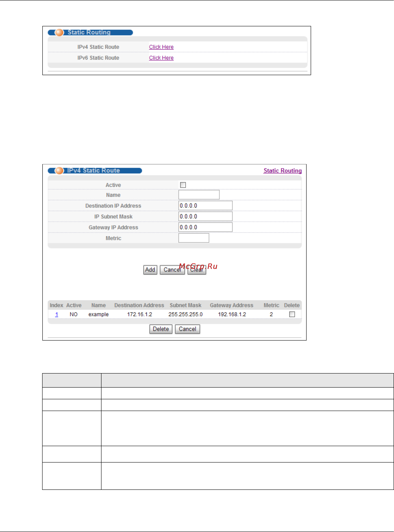Click the Static Routing header orange icon
394x532 pixels.
point(59,32)
